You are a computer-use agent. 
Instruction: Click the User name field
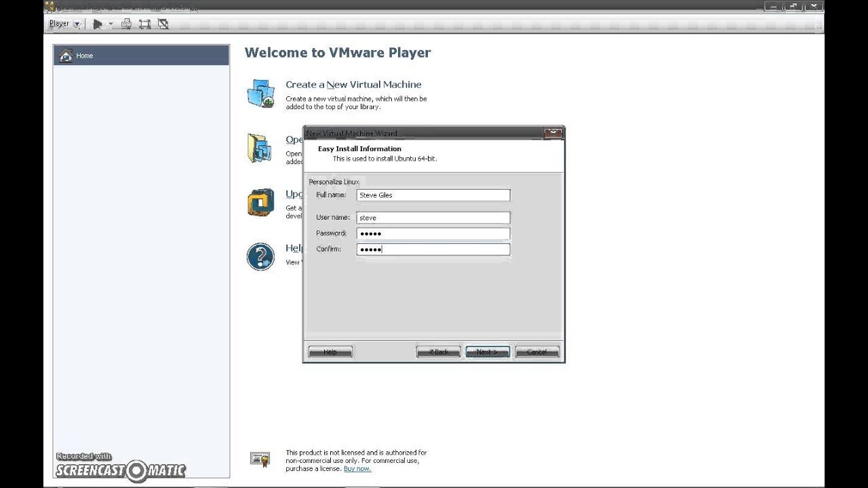433,218
